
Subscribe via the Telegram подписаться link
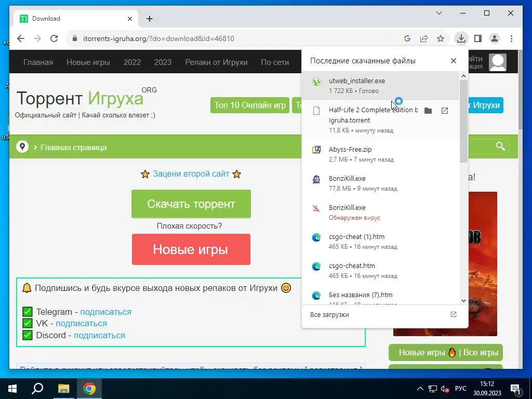point(105,312)
